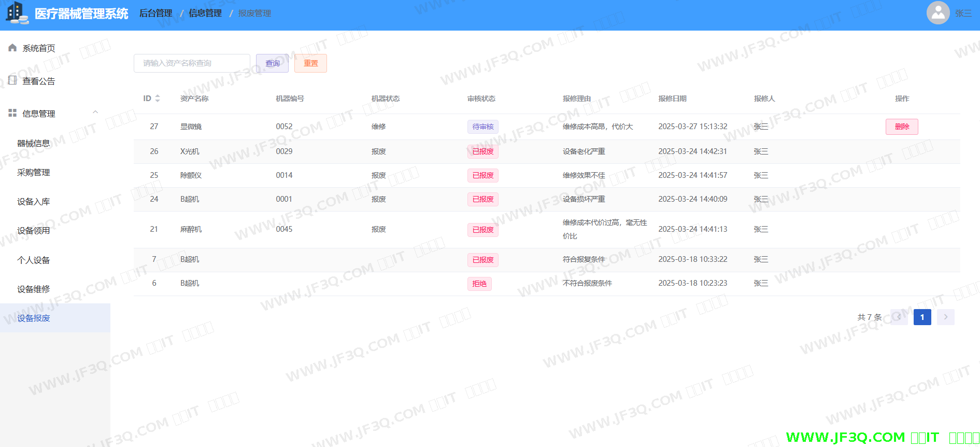This screenshot has width=980, height=447.
Task: Open 器械信息 in the sidebar
Action: tap(34, 143)
